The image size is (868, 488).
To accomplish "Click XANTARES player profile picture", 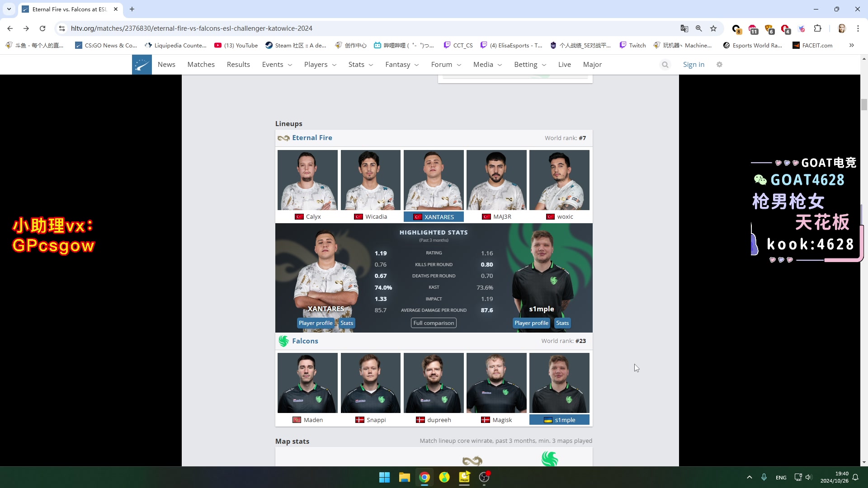I will coord(434,179).
